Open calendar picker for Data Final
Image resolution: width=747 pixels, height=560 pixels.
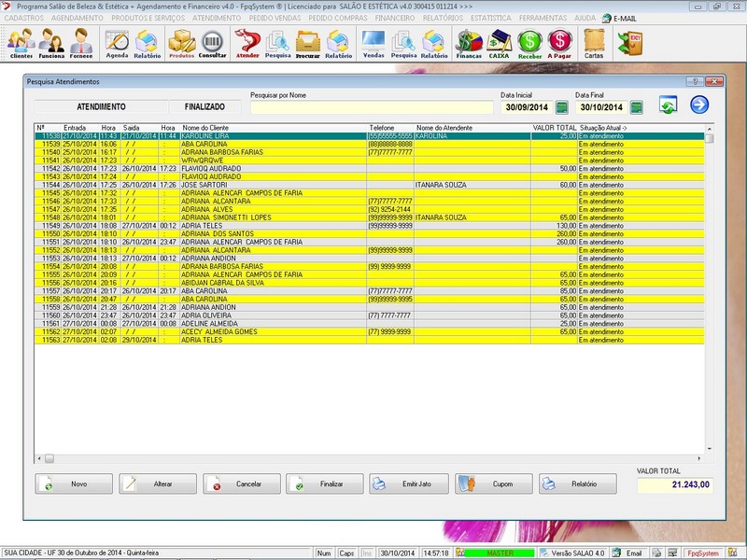[x=636, y=107]
